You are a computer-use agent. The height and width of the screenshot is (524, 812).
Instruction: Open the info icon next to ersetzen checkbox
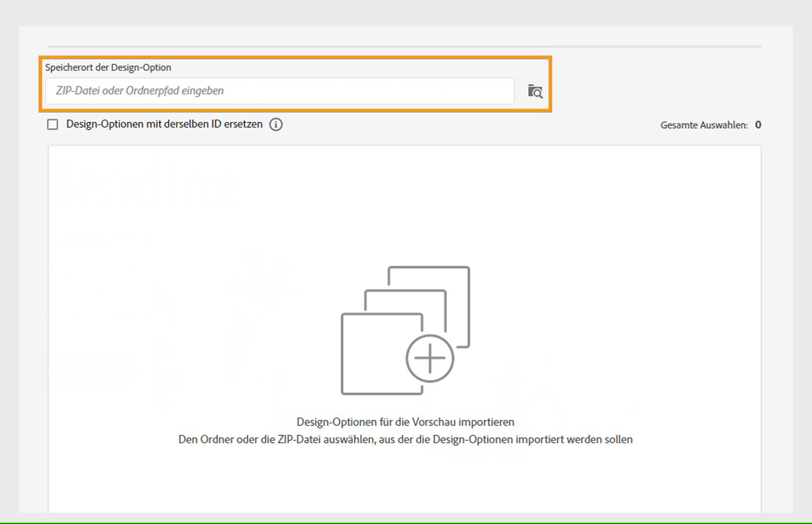[277, 124]
